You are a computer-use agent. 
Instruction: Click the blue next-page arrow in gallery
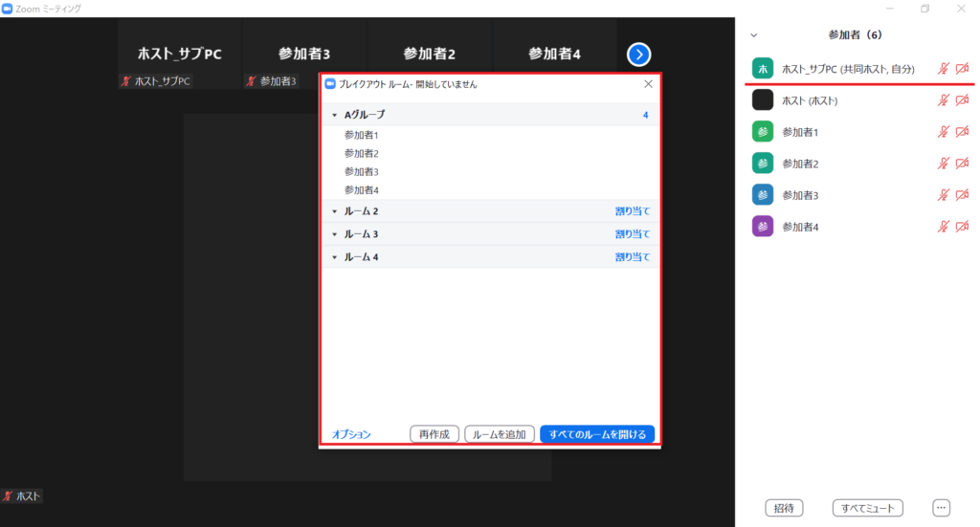pos(639,55)
